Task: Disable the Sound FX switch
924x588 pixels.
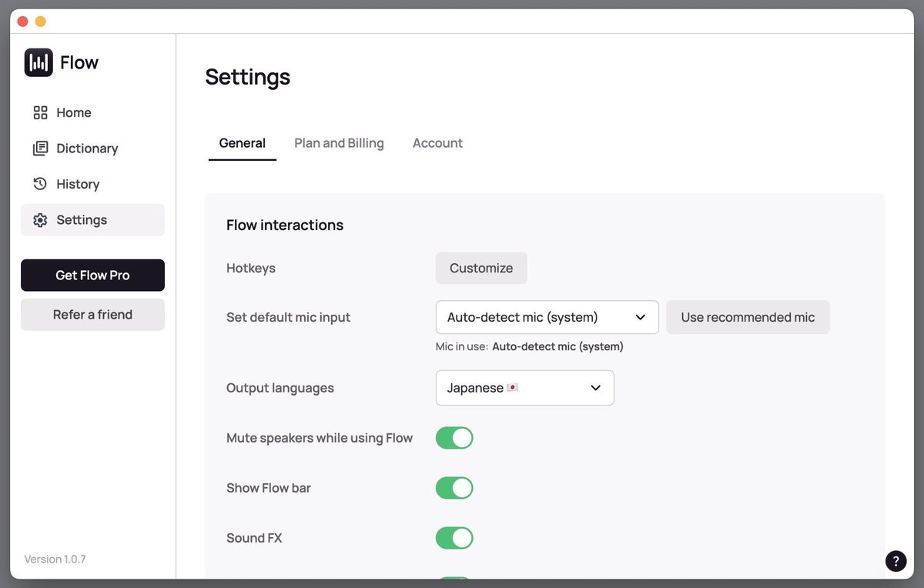Action: click(x=454, y=538)
